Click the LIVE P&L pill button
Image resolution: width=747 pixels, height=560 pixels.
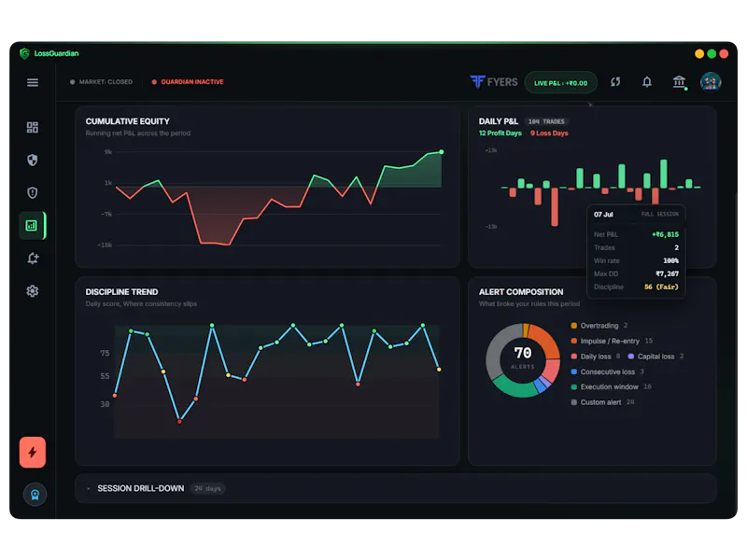pyautogui.click(x=561, y=83)
